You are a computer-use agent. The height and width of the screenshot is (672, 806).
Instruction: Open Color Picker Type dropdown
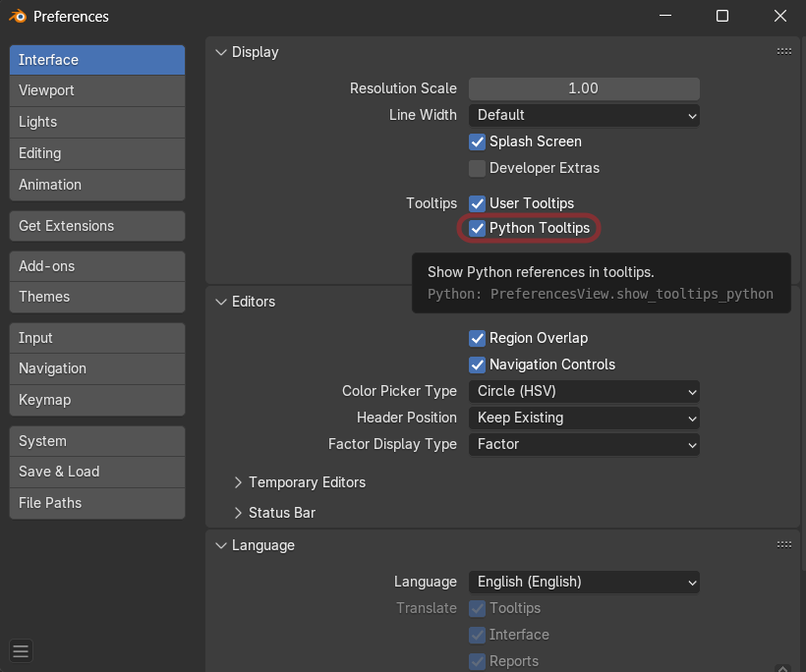(584, 391)
